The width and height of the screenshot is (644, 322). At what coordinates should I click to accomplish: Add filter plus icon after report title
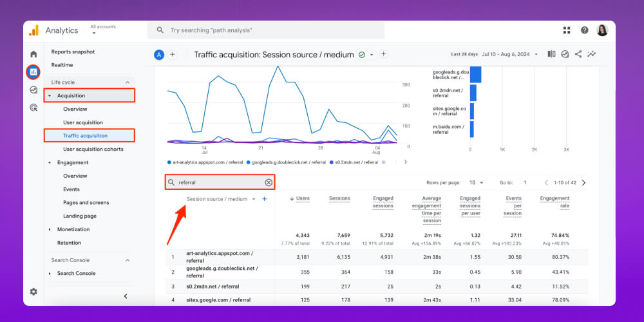tap(384, 54)
